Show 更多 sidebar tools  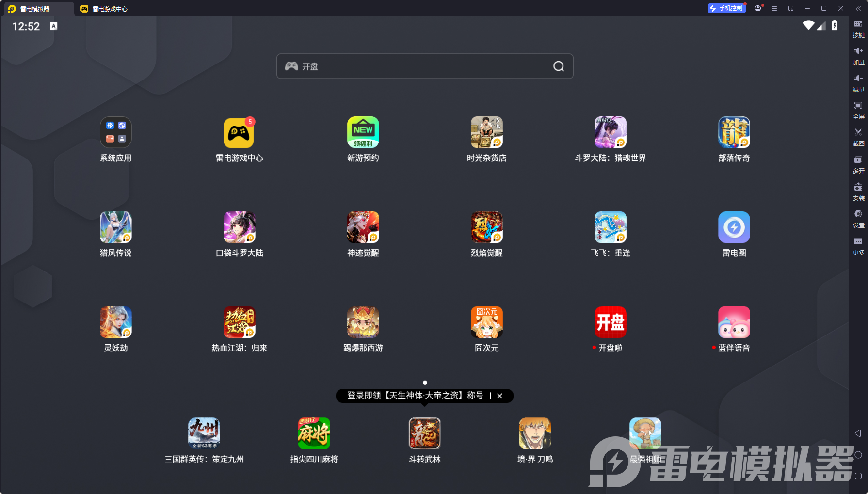pyautogui.click(x=858, y=246)
